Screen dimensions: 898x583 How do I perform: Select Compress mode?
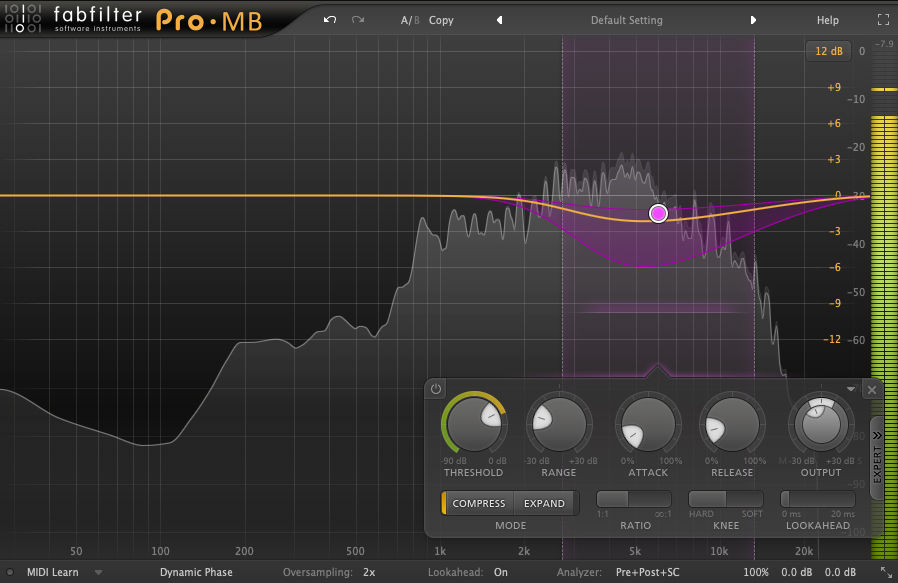click(x=478, y=503)
